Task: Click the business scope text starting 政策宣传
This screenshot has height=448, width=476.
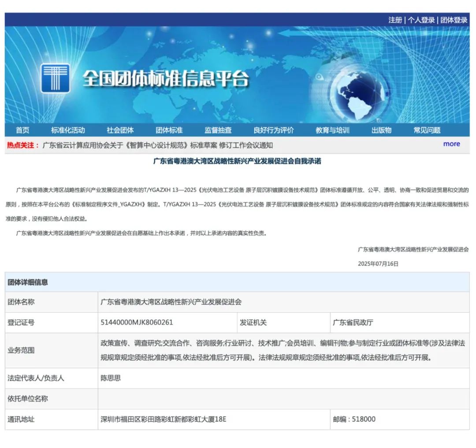Action: [x=283, y=350]
